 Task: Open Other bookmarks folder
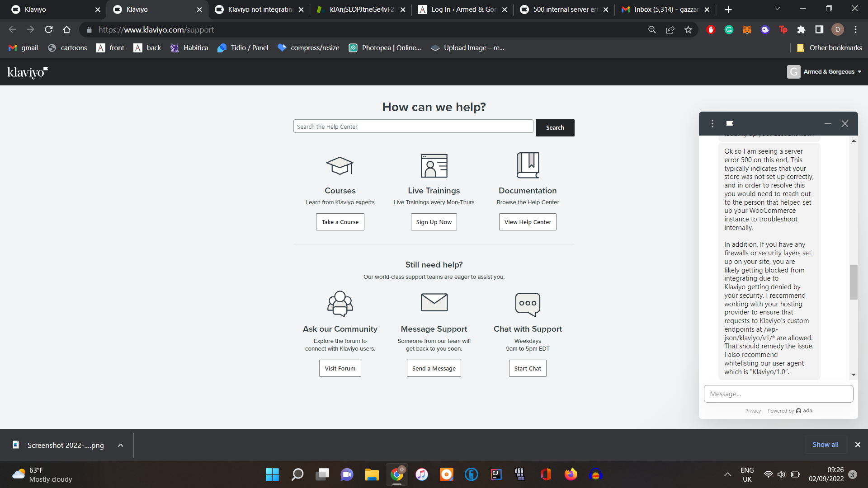point(829,48)
